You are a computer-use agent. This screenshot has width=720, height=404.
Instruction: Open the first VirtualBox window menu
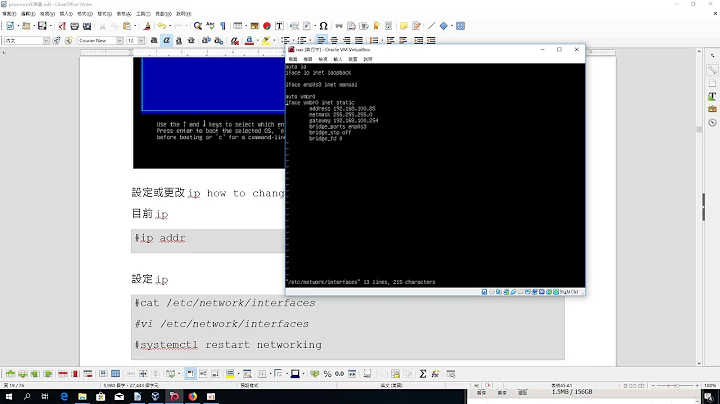pos(293,59)
